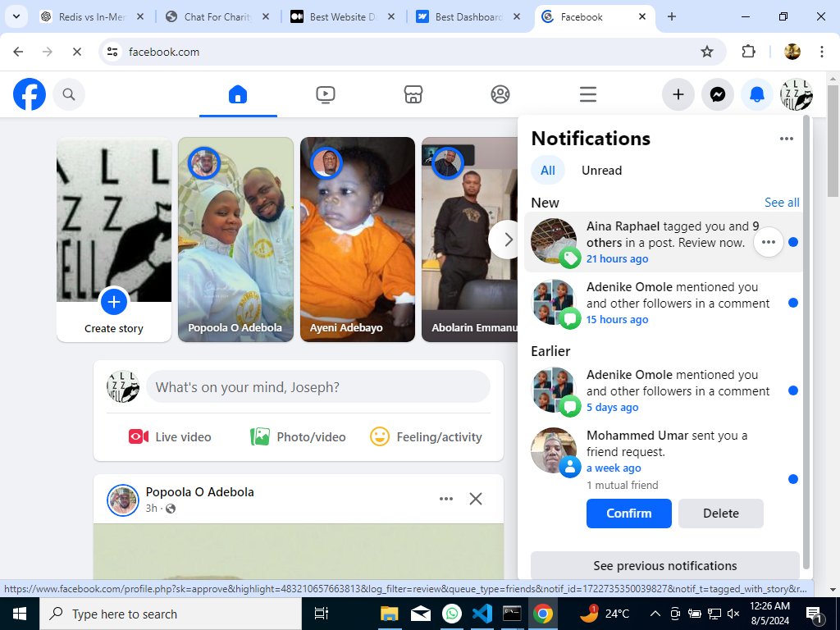Open Visual Studio Code from the taskbar
This screenshot has width=840, height=630.
coord(482,614)
